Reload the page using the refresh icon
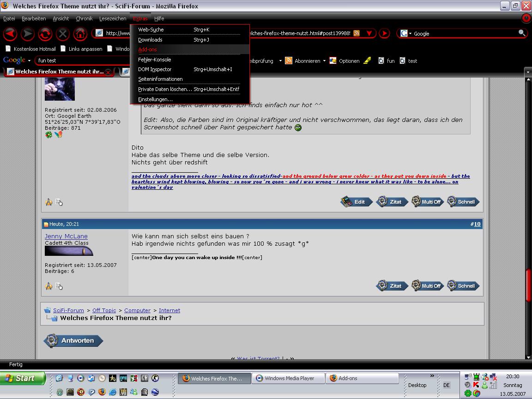The height and width of the screenshot is (399, 532). (x=45, y=34)
